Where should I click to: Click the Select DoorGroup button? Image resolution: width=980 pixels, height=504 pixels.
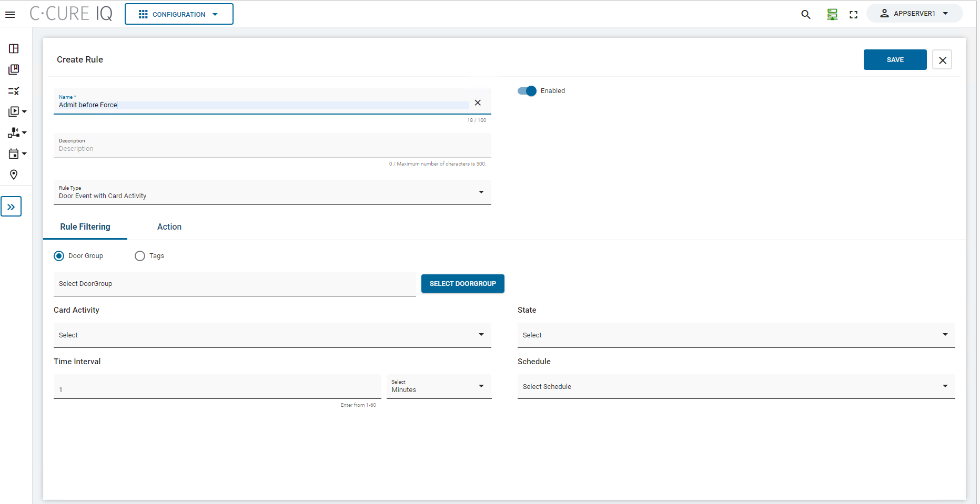[x=462, y=284]
